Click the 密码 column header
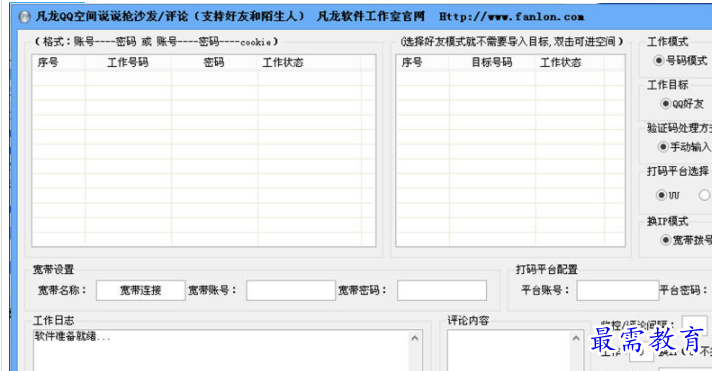This screenshot has width=712, height=371. (x=214, y=63)
